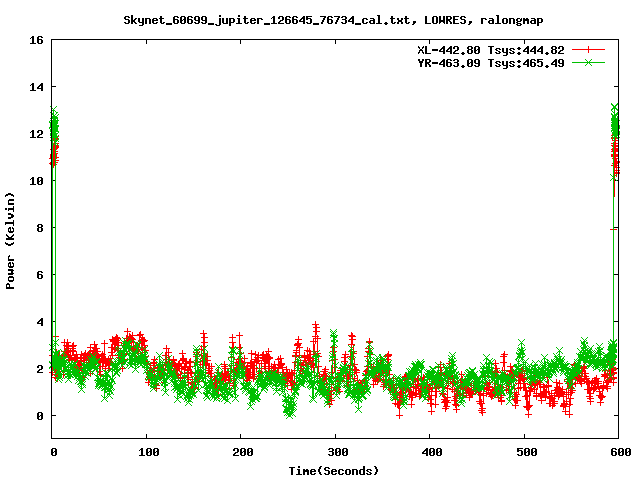Click the x-axis tick label 600
640x480 pixels.
pos(621,452)
